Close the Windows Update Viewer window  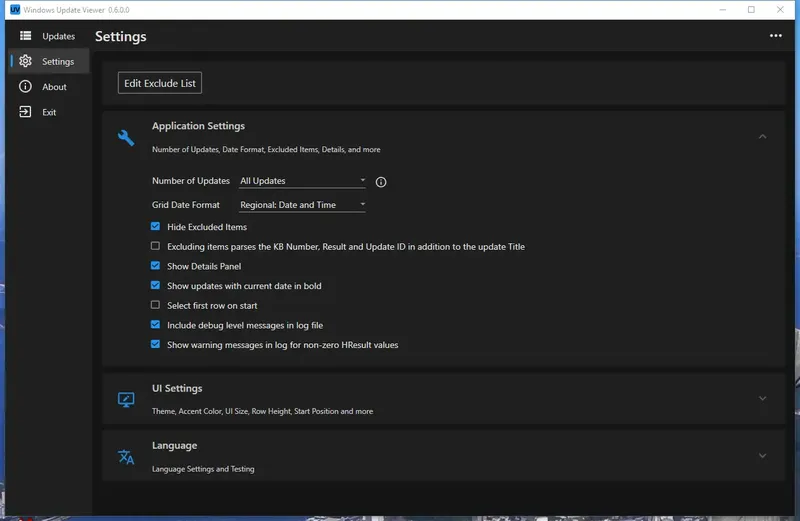[x=780, y=10]
